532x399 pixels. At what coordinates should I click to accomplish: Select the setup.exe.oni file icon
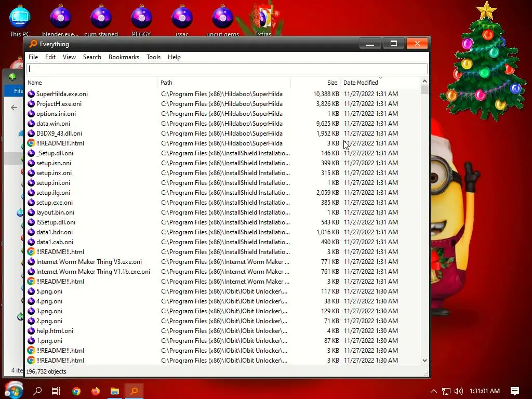pos(31,203)
